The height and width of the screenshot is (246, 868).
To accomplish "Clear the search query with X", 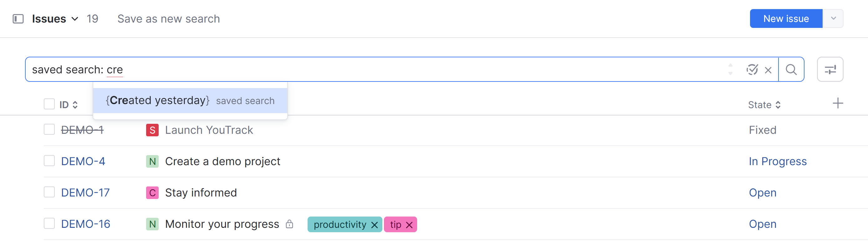I will point(768,70).
